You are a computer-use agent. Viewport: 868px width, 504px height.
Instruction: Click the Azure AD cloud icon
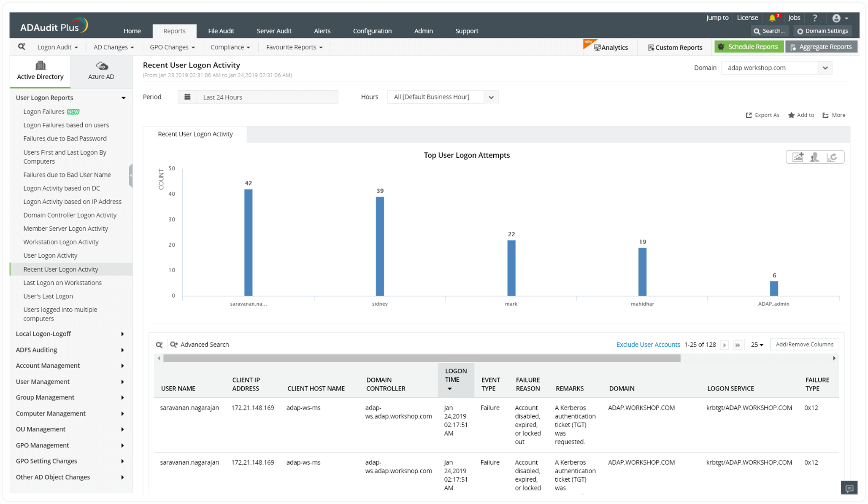click(x=101, y=66)
